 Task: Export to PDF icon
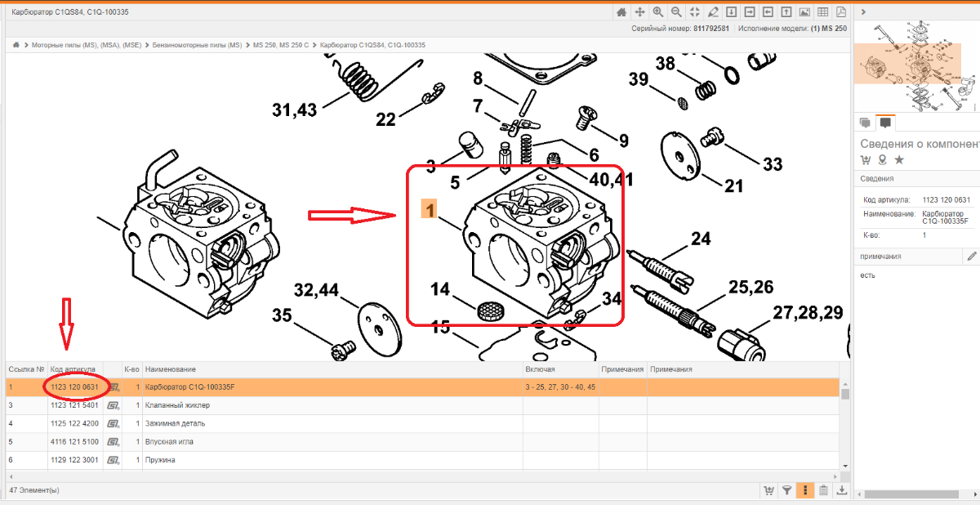tap(841, 12)
